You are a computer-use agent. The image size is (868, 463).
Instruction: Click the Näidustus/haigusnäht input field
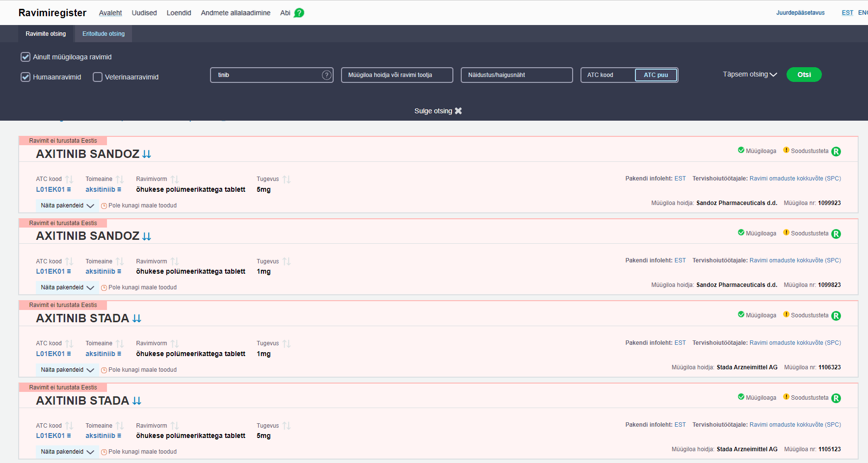click(x=517, y=75)
